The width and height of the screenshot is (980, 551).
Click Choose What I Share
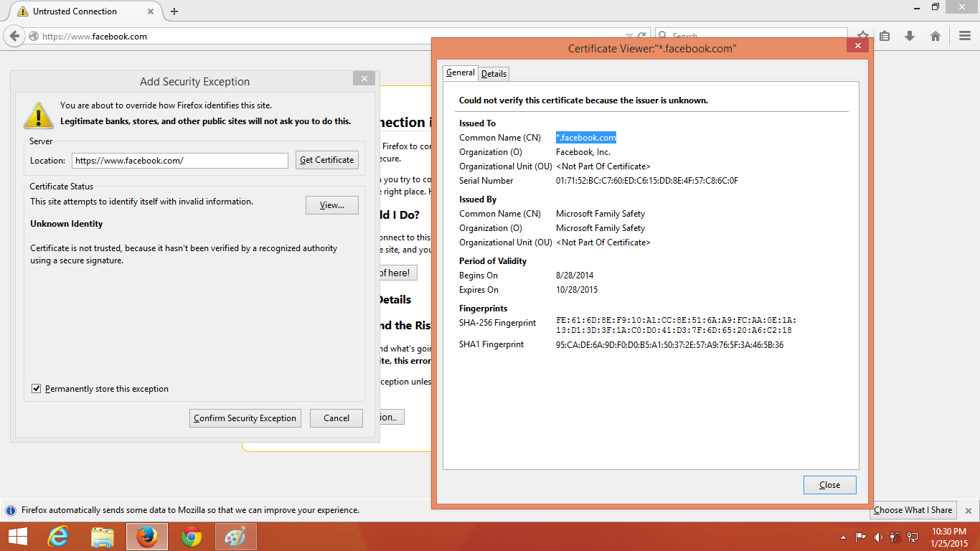pyautogui.click(x=913, y=510)
